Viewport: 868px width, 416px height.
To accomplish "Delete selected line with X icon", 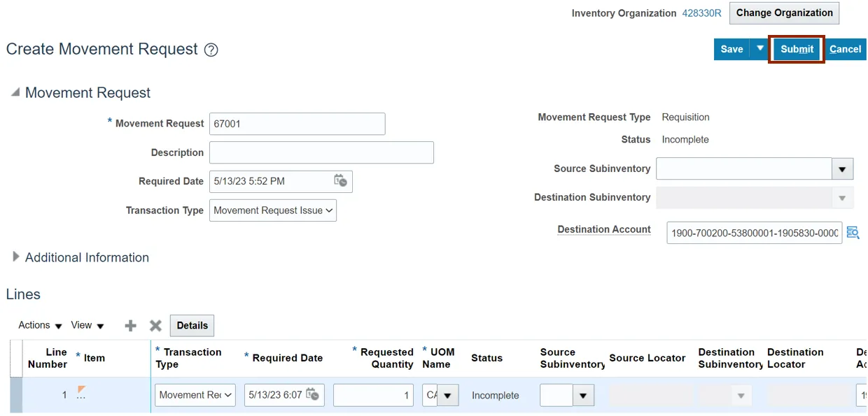I will pyautogui.click(x=155, y=326).
